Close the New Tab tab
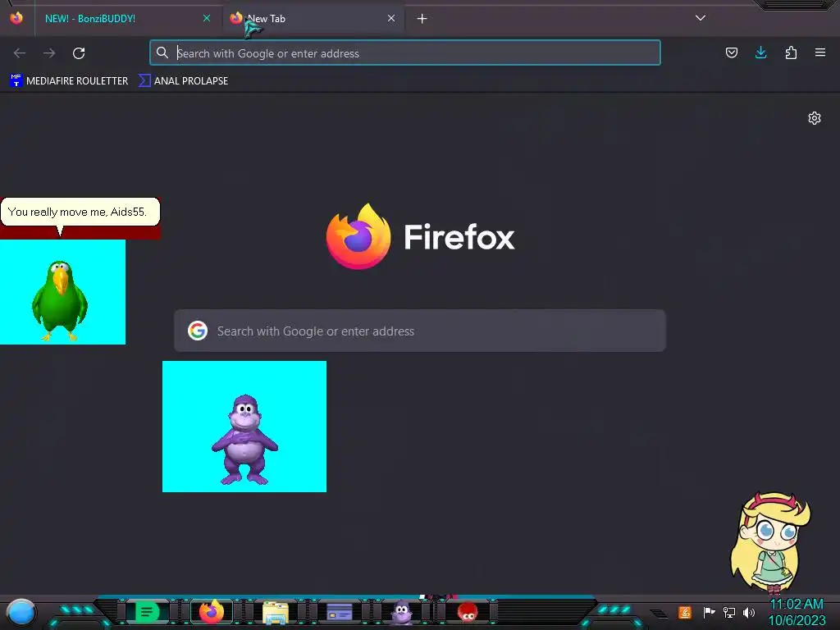Viewport: 840px width, 630px height. point(391,18)
